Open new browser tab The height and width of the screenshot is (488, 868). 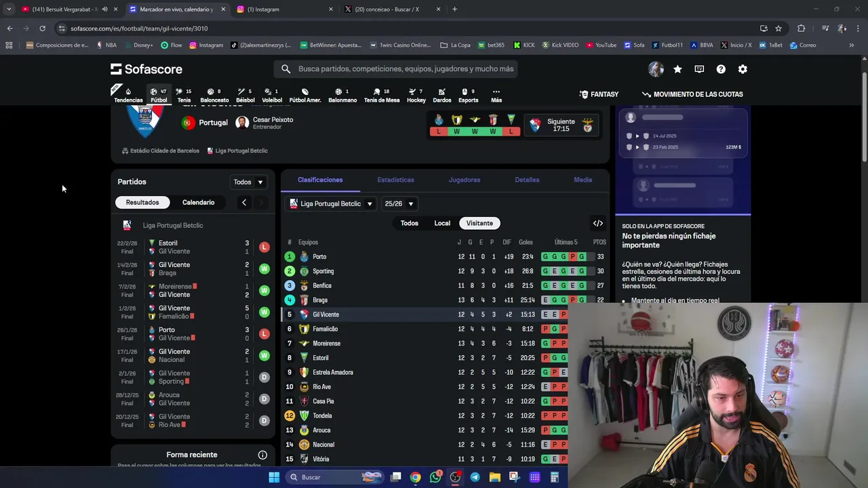tap(454, 9)
